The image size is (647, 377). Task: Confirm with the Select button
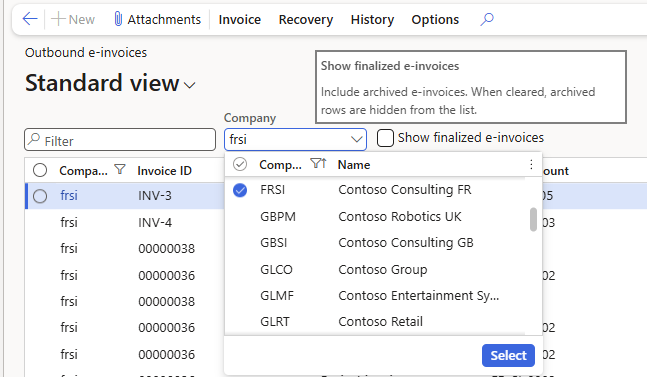coord(508,356)
